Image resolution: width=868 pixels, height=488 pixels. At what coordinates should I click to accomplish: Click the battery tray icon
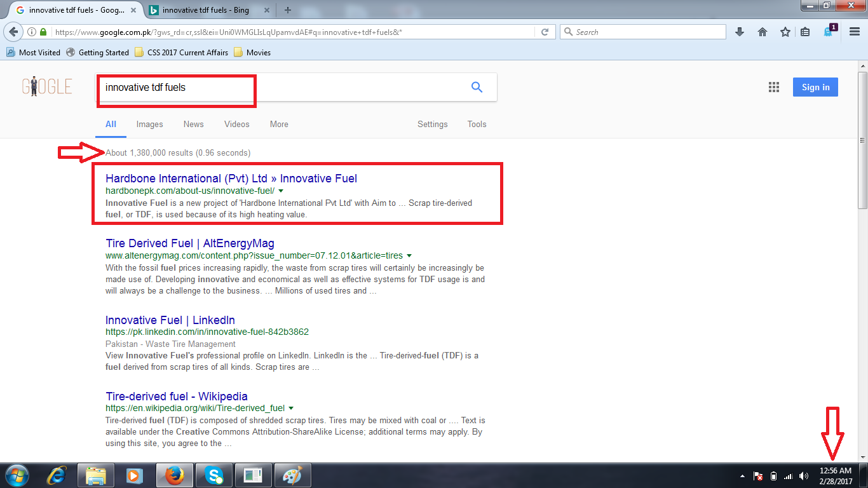click(773, 476)
